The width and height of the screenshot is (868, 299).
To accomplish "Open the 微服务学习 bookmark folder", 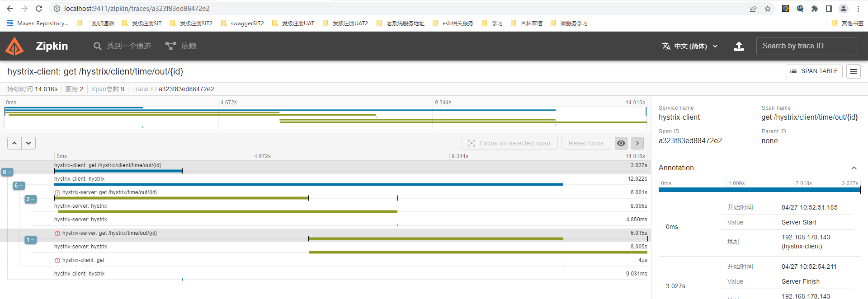I will click(x=569, y=23).
